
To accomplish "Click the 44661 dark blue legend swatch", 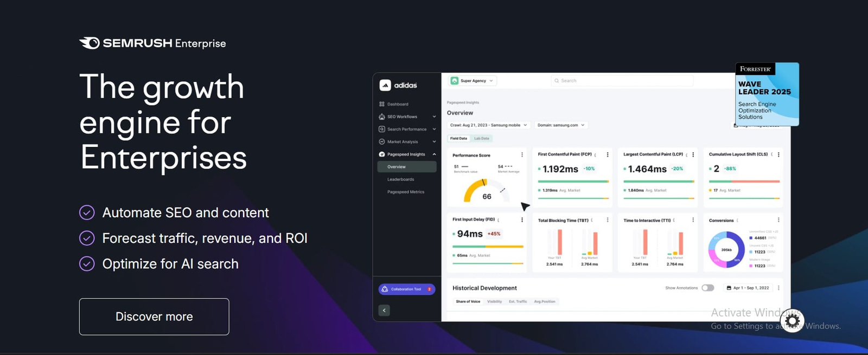I will [751, 238].
